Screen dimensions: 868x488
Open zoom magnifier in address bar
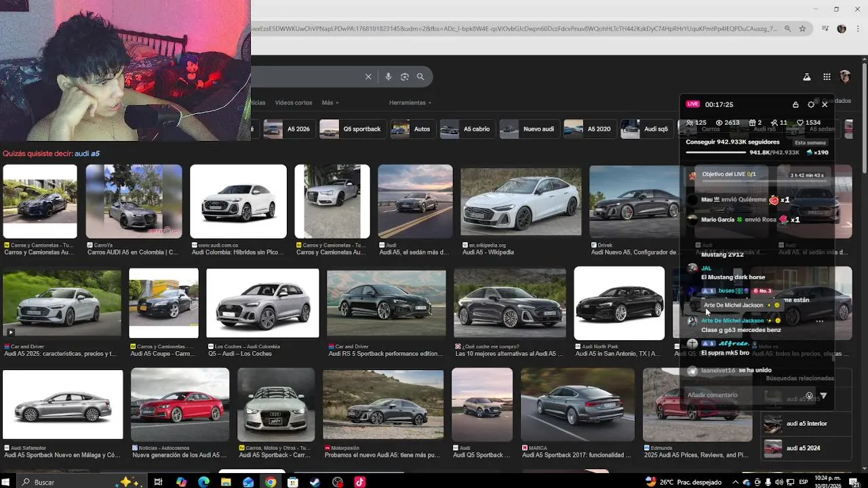coord(787,28)
